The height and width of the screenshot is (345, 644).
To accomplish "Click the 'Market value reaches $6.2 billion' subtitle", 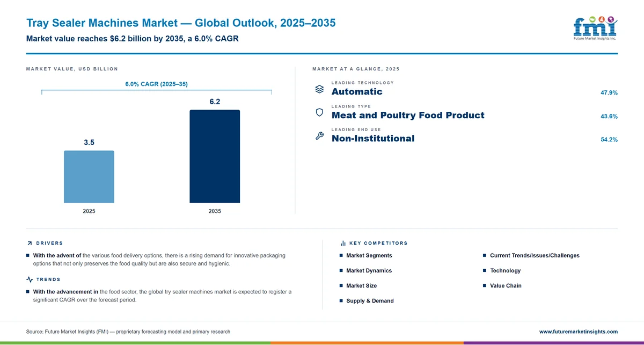I will pos(133,39).
